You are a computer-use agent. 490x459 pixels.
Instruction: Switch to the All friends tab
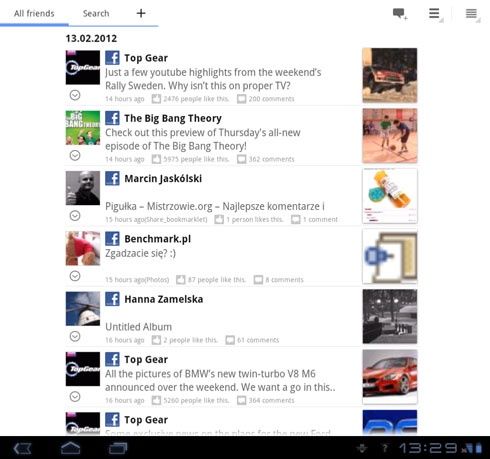[34, 13]
